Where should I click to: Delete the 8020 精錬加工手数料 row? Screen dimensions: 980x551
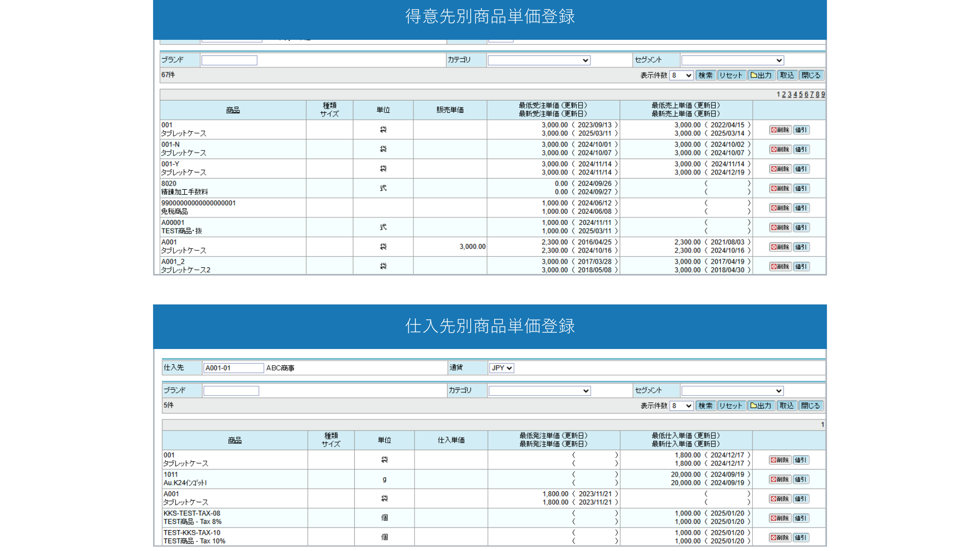click(x=780, y=188)
